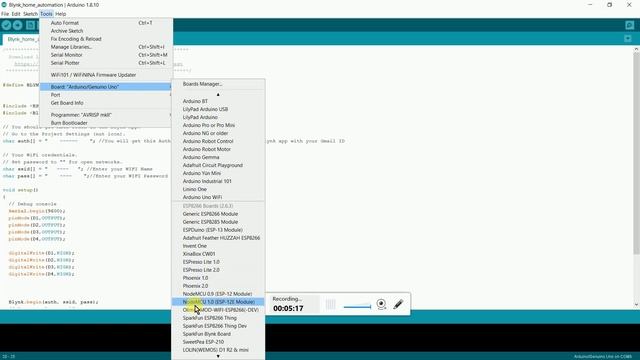The height and width of the screenshot is (360, 640).
Task: Click Get Board Info
Action: pyautogui.click(x=106, y=103)
